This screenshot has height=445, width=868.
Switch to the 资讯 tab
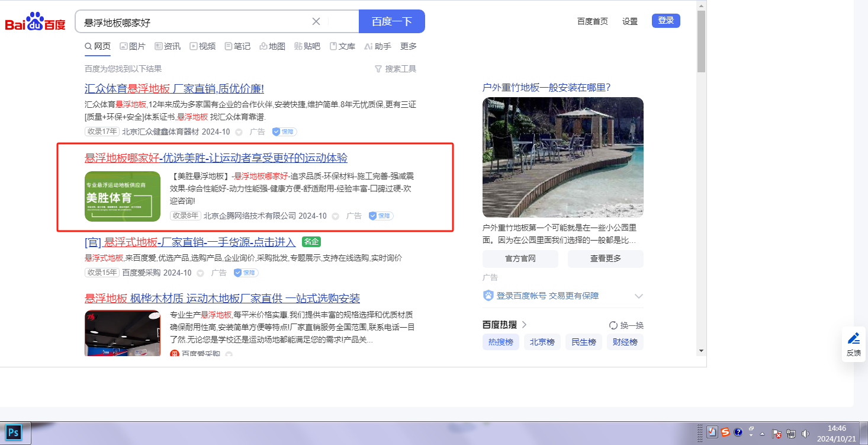(168, 46)
